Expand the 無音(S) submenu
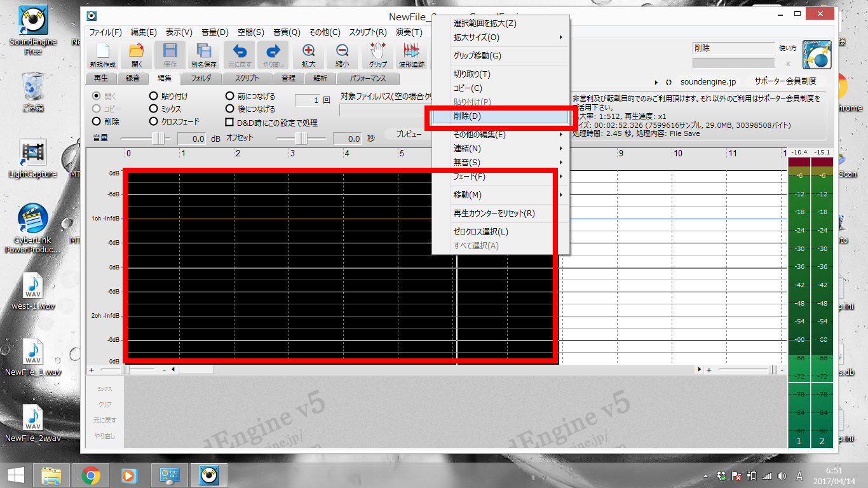Screen dimensions: 868x488 (501, 163)
